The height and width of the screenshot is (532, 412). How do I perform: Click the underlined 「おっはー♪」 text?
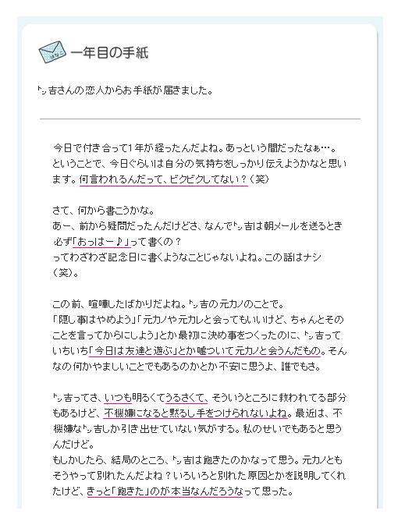[101, 242]
